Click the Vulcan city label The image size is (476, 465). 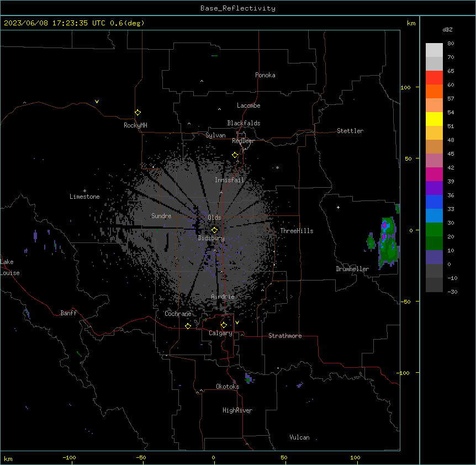(299, 437)
